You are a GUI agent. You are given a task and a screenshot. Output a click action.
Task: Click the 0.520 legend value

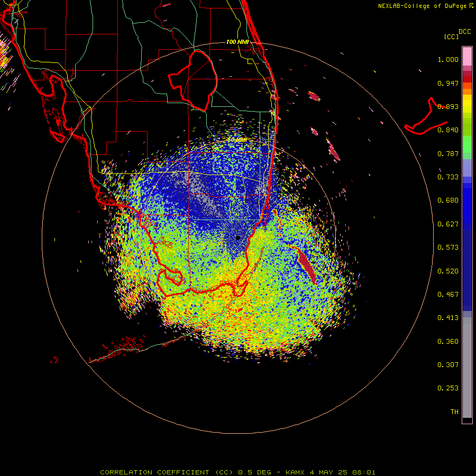448,271
